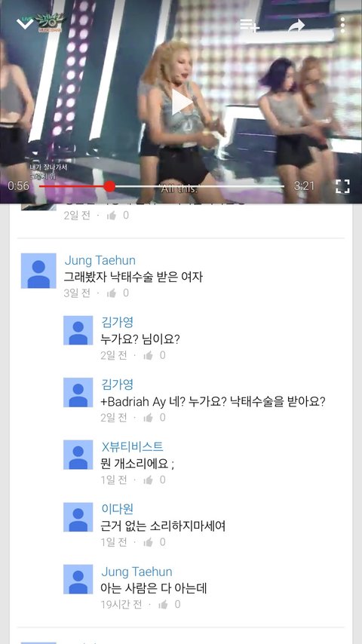Screen dimensions: 362x644
Task: Open 이다원 username link
Action: 117,509
